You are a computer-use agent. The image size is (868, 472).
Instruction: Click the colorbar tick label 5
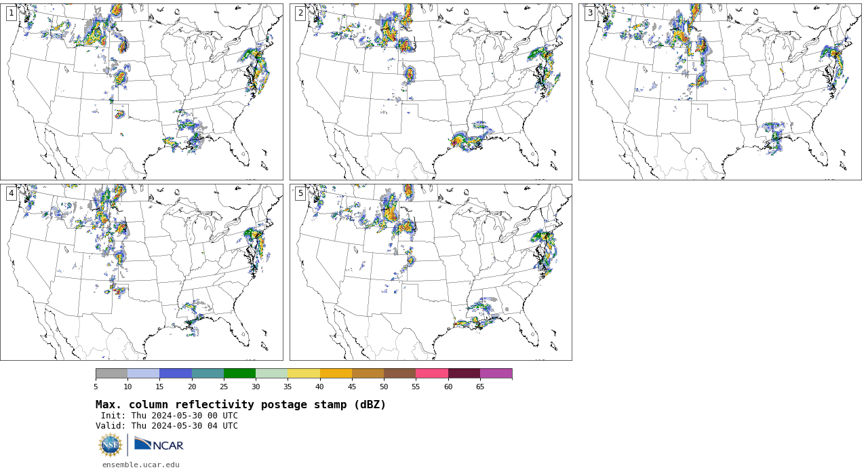(96, 387)
